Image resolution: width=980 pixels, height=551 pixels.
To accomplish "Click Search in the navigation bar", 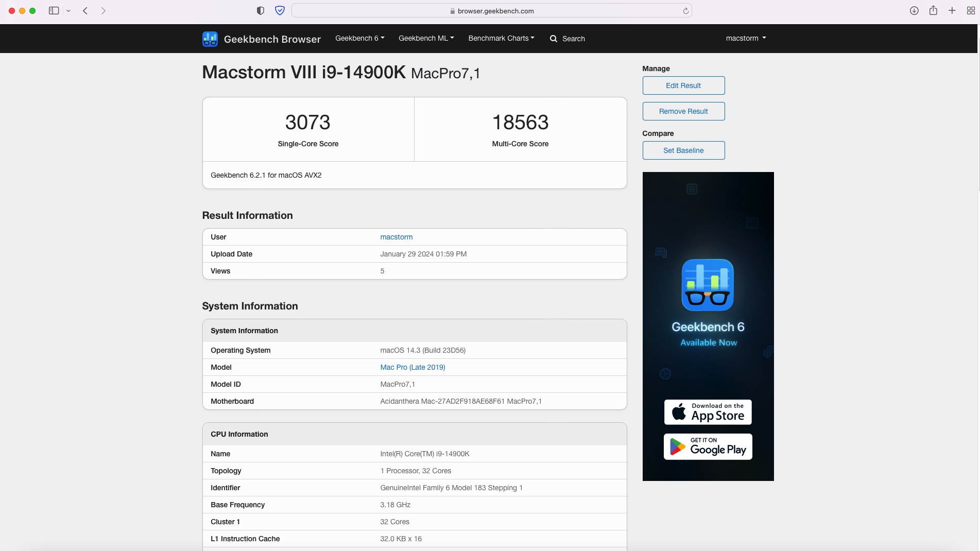I will [568, 39].
